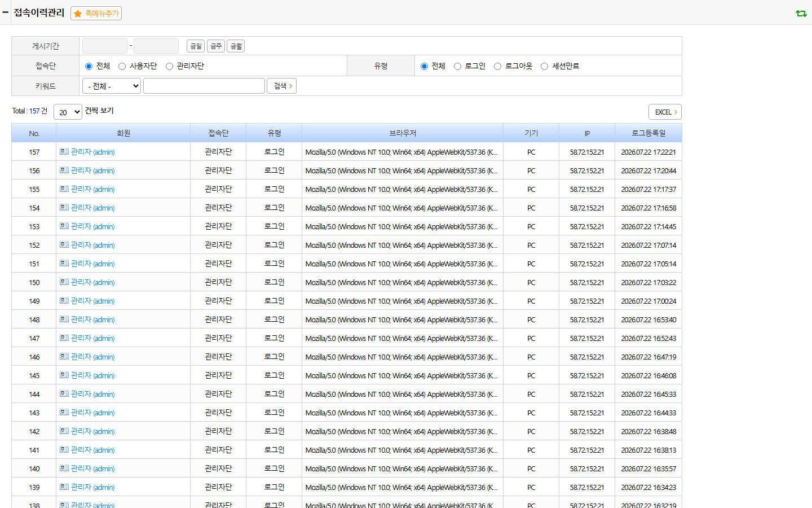
Task: Collapse the 접속이력관리 header minus icon
Action: tap(6, 12)
